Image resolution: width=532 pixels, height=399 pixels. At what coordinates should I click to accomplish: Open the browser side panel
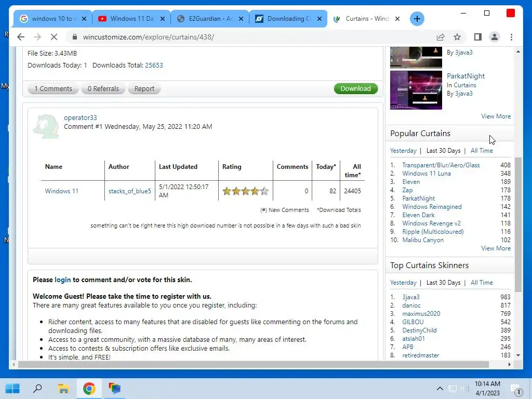pyautogui.click(x=478, y=37)
